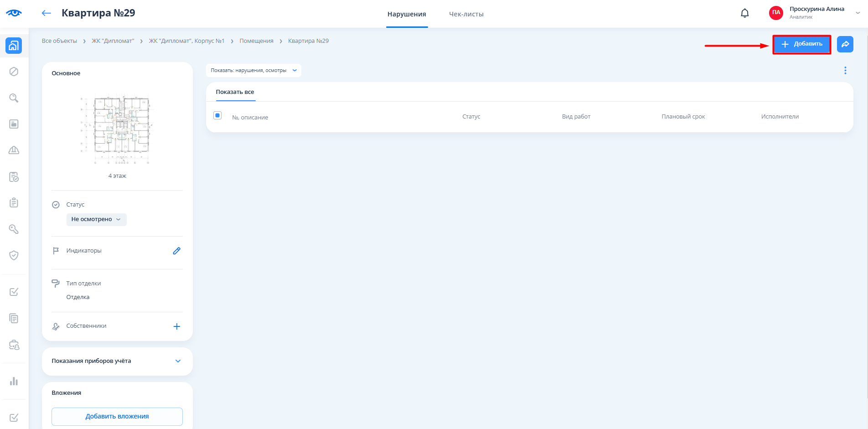Toggle the select-all checkbox in table header

tap(217, 115)
